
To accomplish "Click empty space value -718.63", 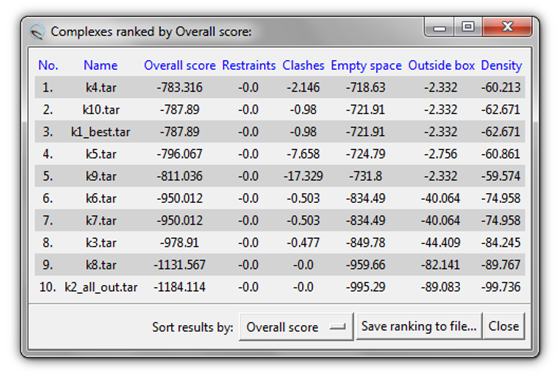I will click(x=366, y=87).
